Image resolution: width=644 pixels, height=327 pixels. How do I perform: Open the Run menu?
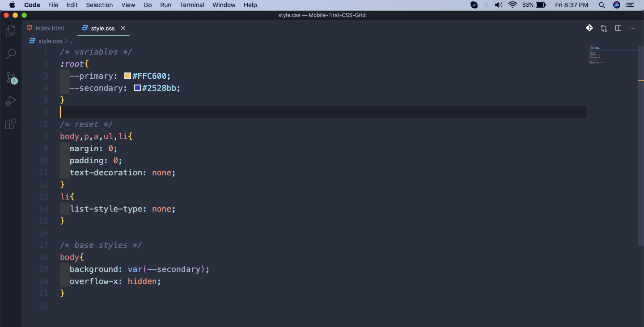click(x=165, y=5)
